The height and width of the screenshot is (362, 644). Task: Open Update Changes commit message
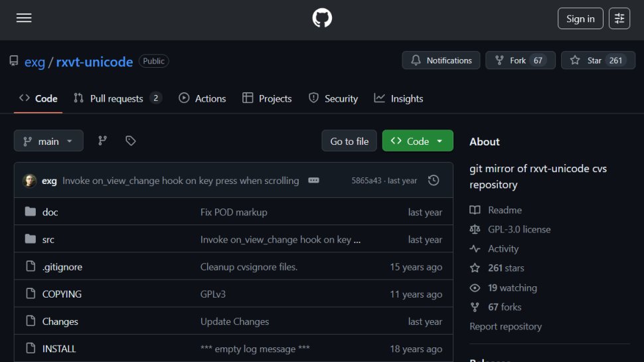coord(234,321)
